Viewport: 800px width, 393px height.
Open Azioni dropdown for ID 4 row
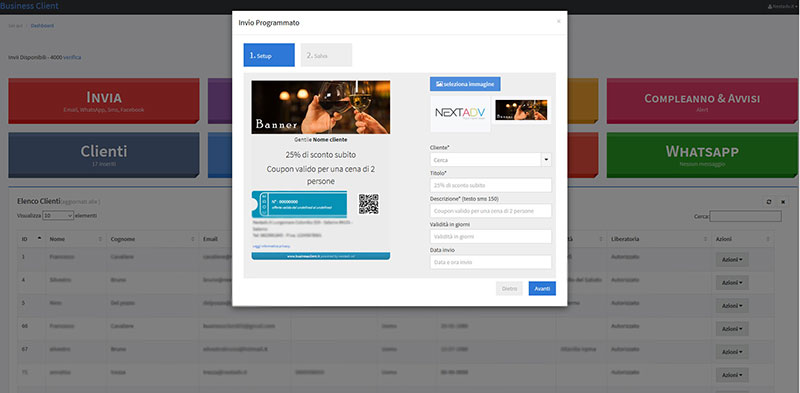[732, 282]
